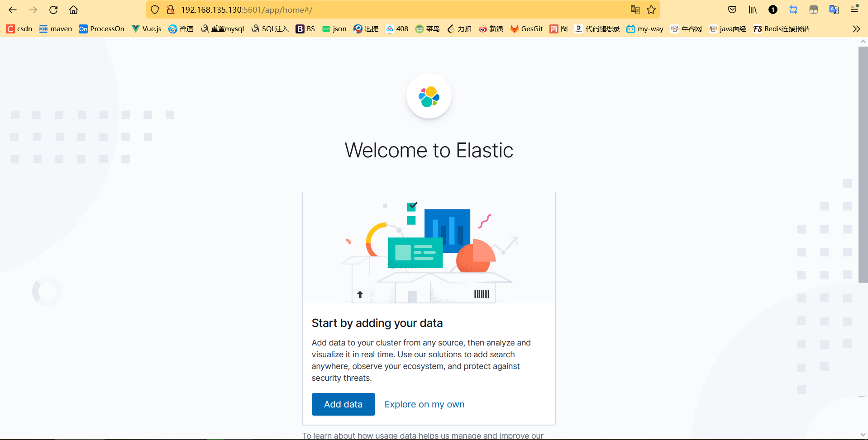Viewport: 868px width, 440px height.
Task: Open the 代码随想录 bookmark
Action: pyautogui.click(x=597, y=29)
